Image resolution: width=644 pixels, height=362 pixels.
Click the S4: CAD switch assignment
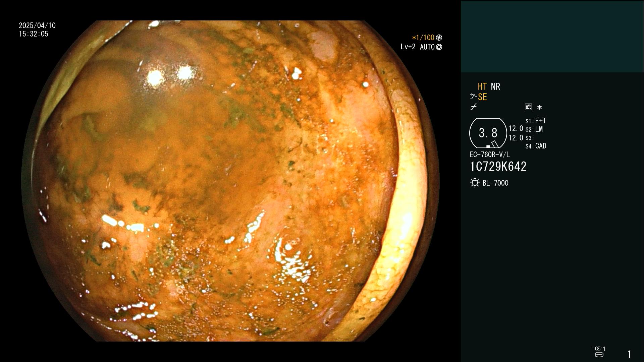point(536,146)
